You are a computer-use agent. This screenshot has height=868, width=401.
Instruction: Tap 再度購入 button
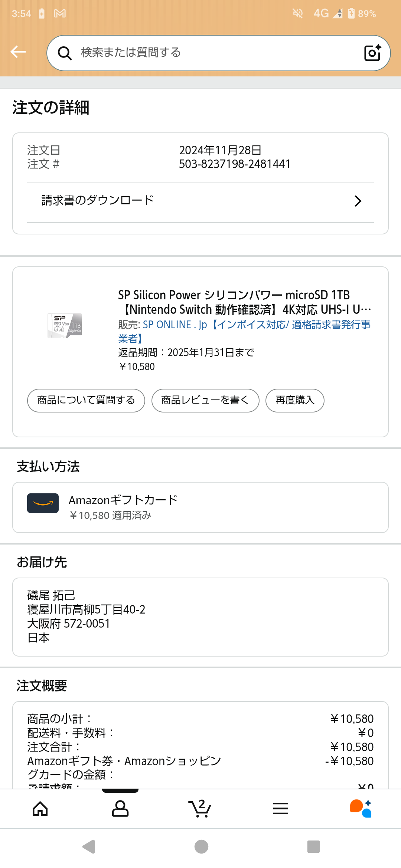point(295,400)
